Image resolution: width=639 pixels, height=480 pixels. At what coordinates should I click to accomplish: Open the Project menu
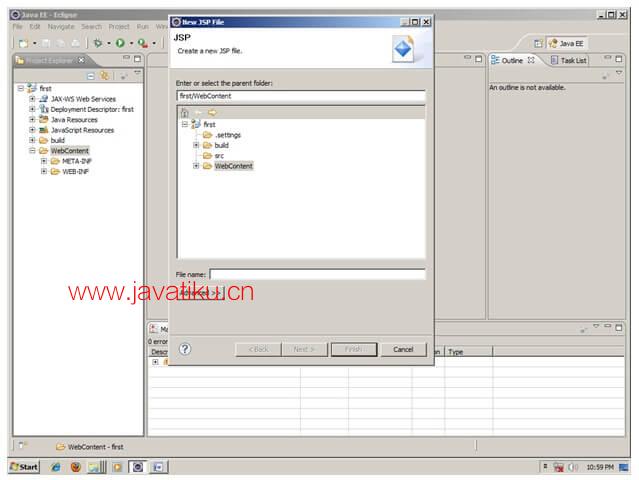[119, 26]
